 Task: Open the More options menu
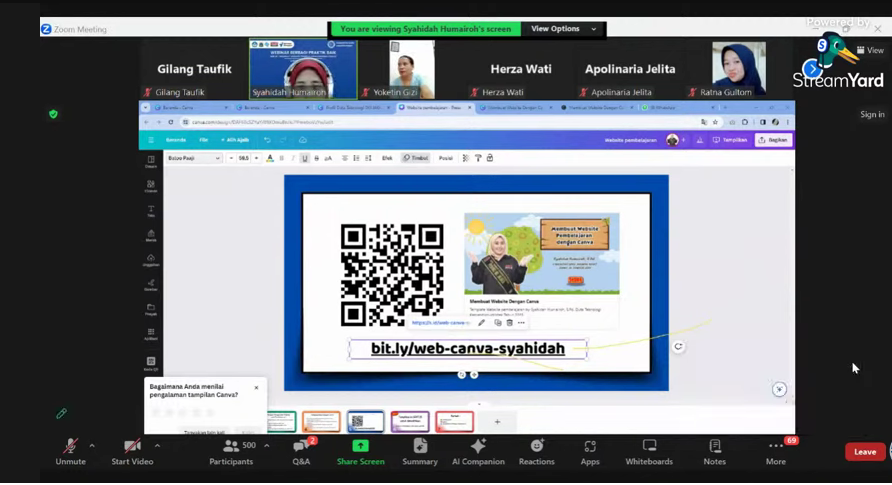pyautogui.click(x=776, y=452)
